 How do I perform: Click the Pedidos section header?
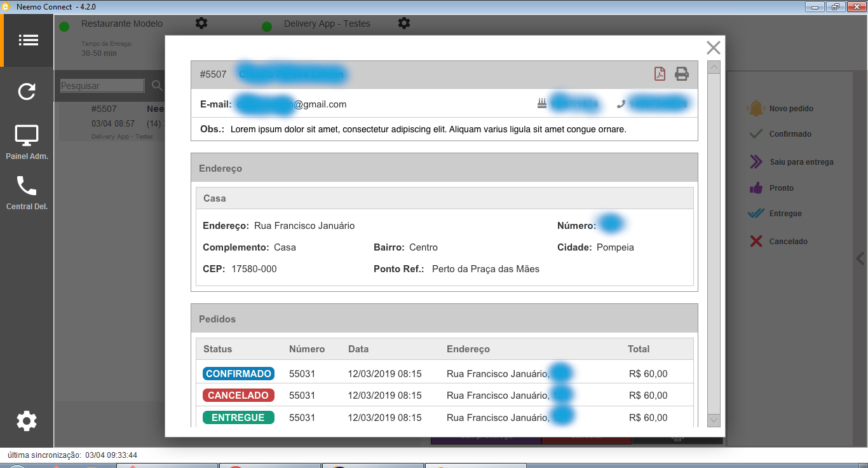[444, 319]
